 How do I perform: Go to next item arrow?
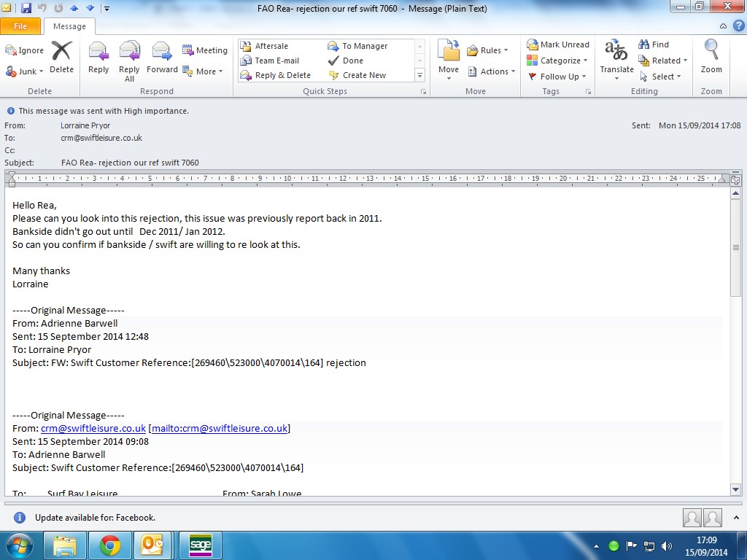click(90, 8)
